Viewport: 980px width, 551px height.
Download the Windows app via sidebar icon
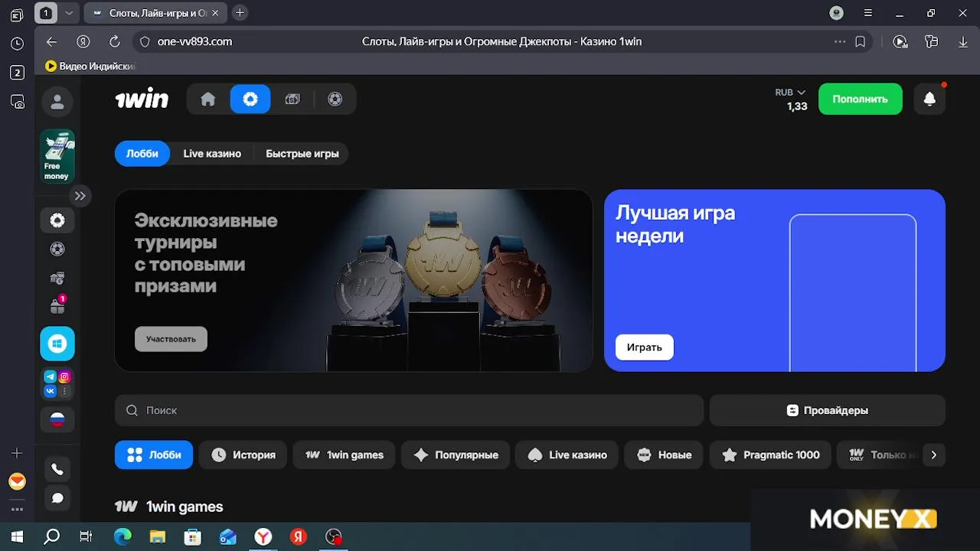click(57, 344)
